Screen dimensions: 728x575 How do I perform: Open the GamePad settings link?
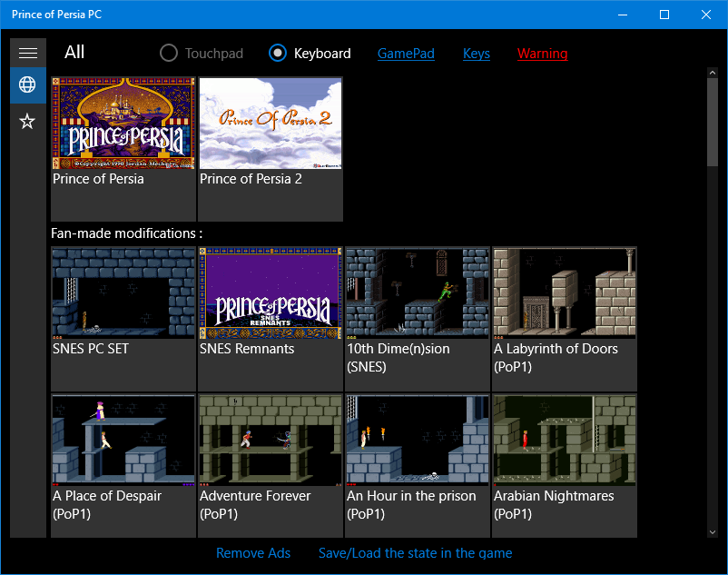pos(406,53)
